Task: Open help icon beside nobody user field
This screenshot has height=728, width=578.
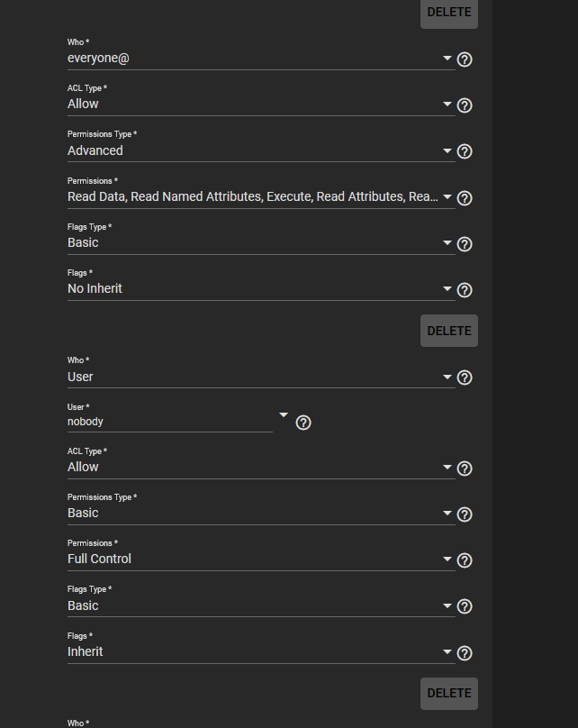Action: click(303, 423)
